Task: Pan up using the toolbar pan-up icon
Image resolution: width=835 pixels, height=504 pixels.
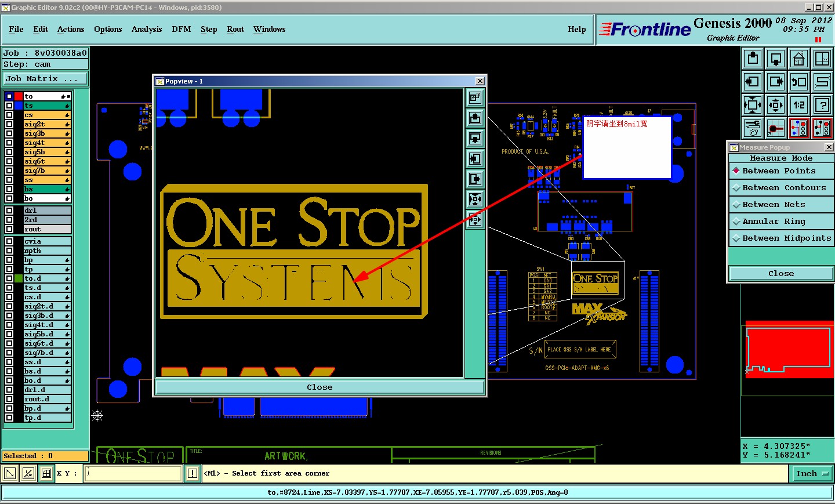Action: [753, 59]
